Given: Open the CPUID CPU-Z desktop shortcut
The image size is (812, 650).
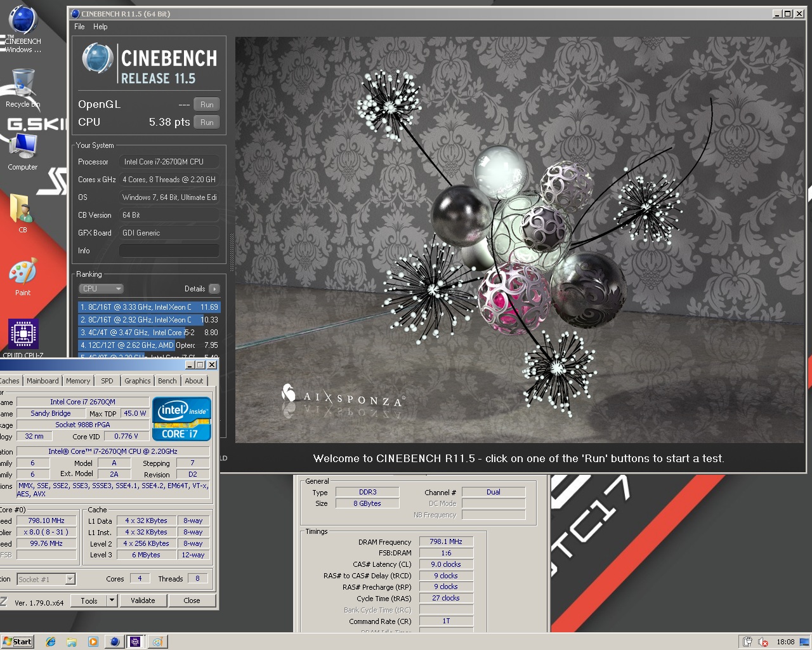Looking at the screenshot, I should tap(23, 338).
